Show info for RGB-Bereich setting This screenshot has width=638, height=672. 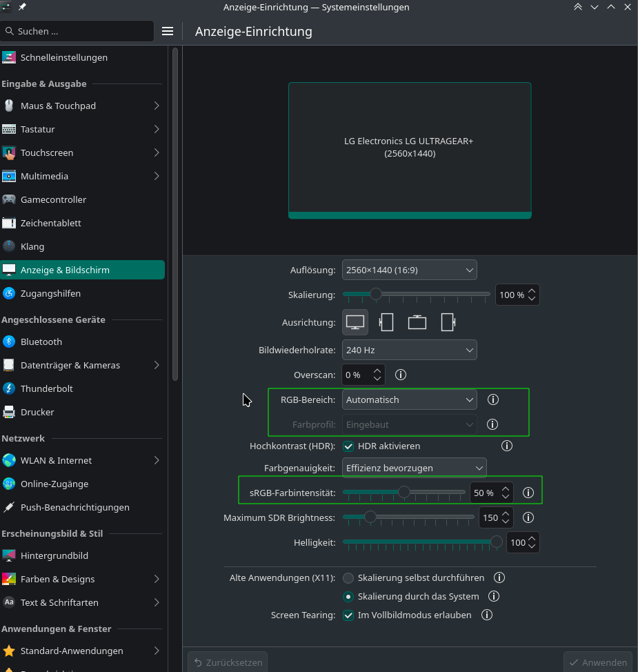[493, 400]
